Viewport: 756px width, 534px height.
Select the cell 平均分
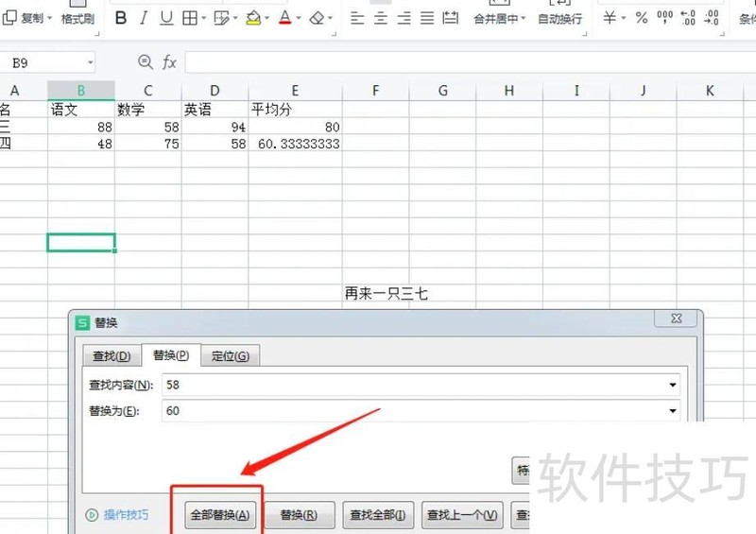[x=295, y=110]
